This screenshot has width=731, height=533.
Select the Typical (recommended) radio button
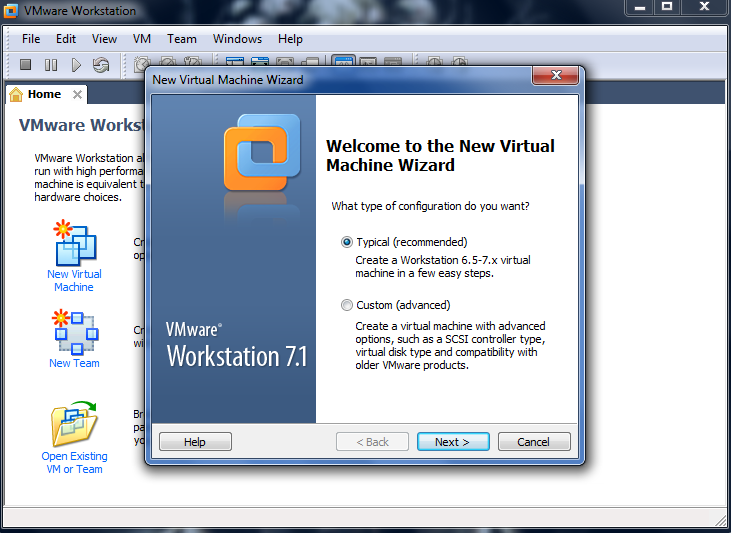[346, 242]
